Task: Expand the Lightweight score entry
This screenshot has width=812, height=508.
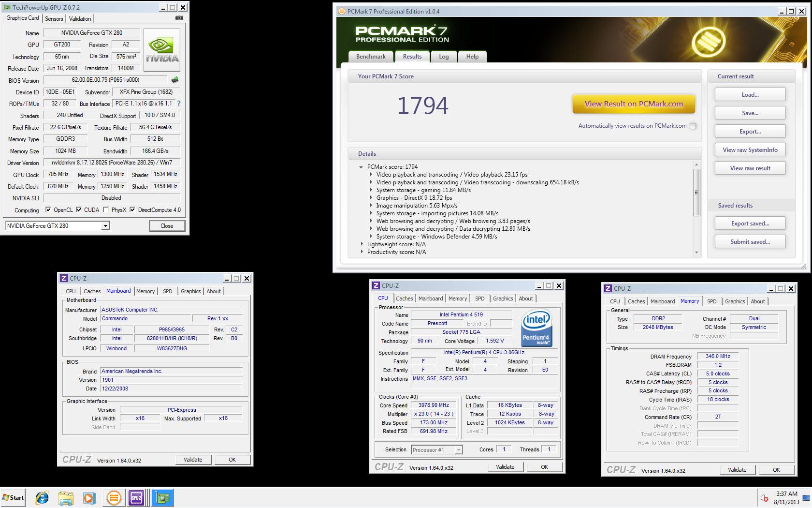Action: click(362, 244)
